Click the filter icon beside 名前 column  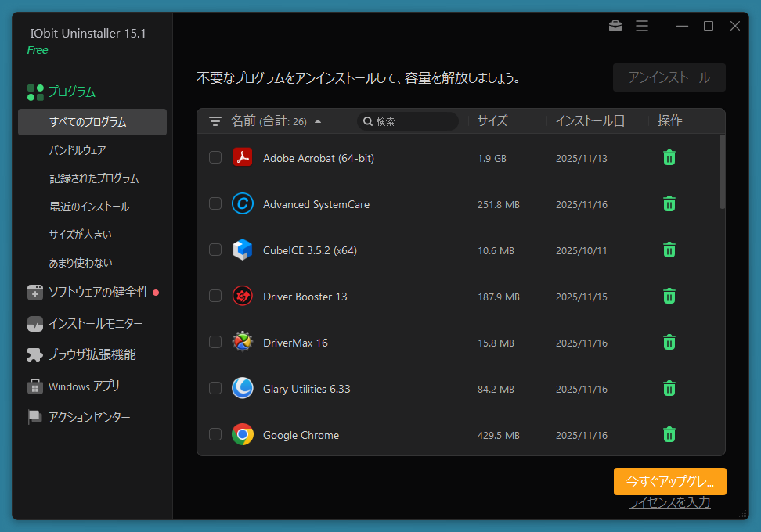215,121
